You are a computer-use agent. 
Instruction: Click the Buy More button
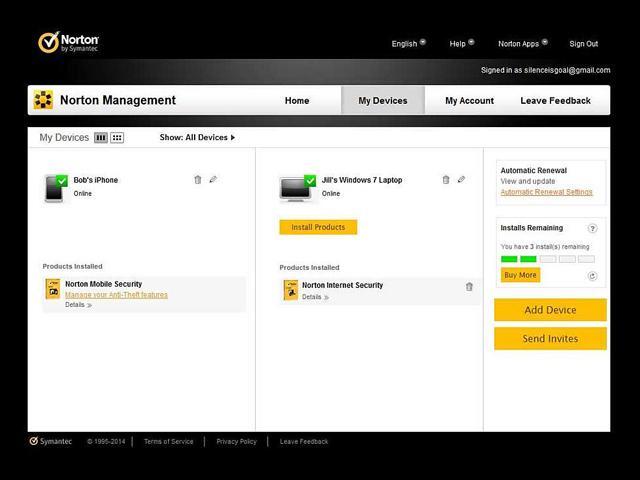pyautogui.click(x=520, y=275)
